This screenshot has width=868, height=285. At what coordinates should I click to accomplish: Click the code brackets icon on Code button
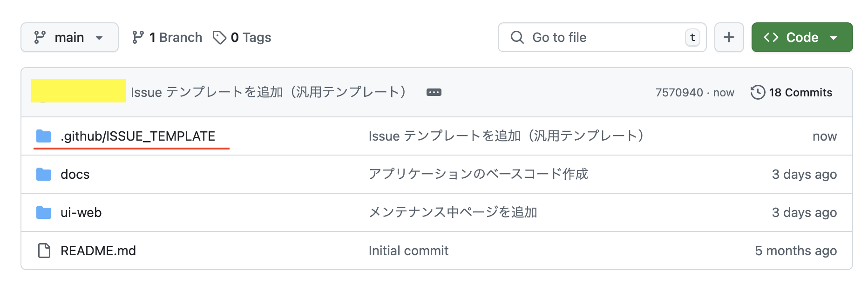pyautogui.click(x=771, y=37)
